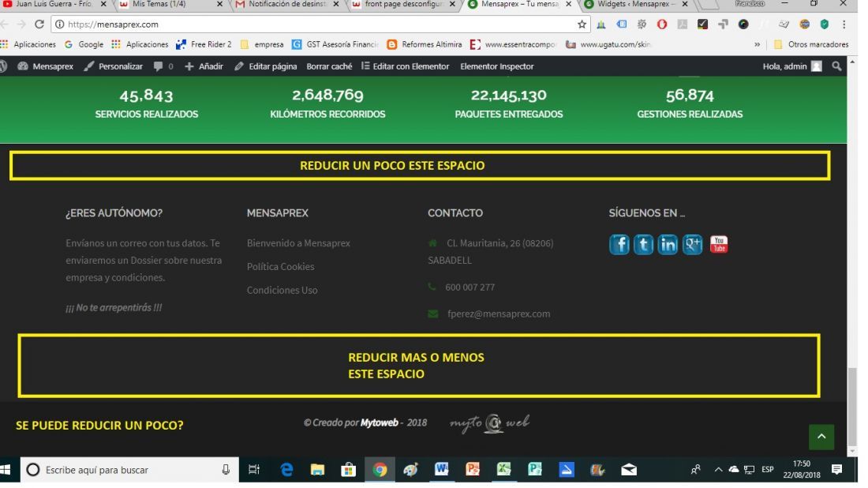Screen dimensions: 868x488
Task: Open Microsoft Store from the taskbar
Action: tap(348, 470)
